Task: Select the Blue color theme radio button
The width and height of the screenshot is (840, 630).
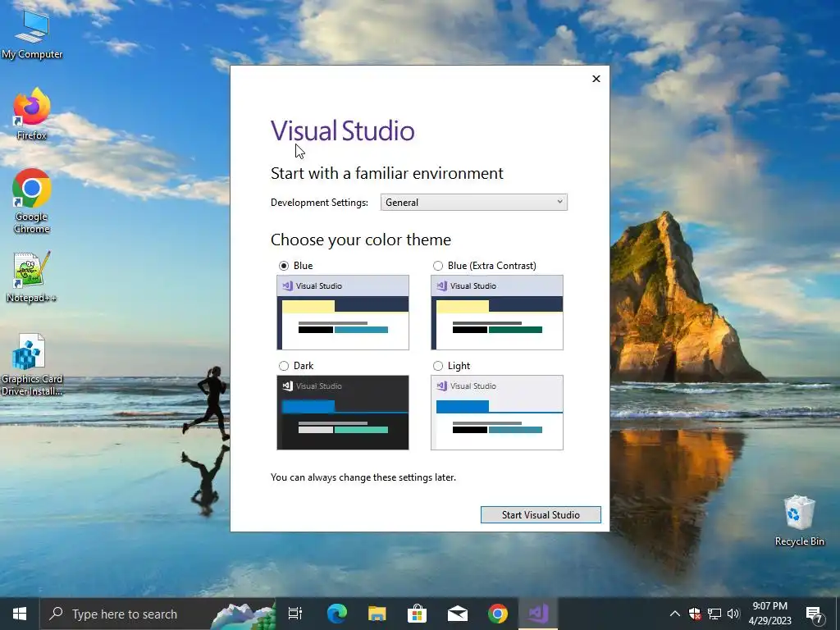Action: 284,266
